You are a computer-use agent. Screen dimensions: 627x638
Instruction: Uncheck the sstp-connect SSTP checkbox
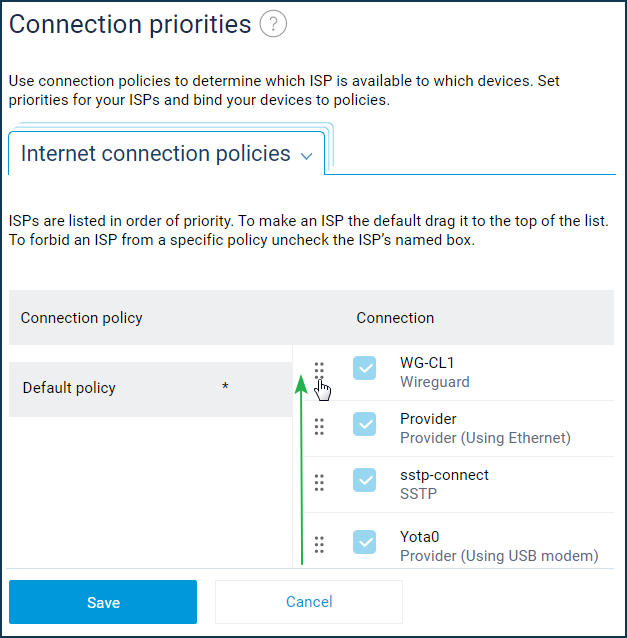pos(364,480)
